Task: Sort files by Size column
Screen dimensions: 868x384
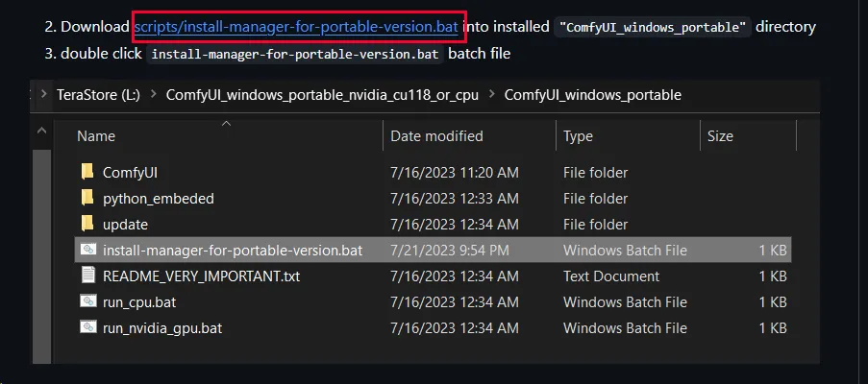Action: pos(720,136)
